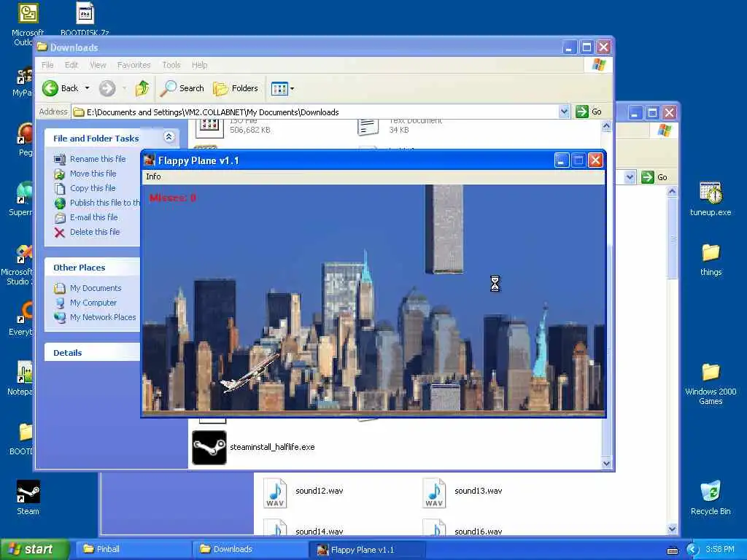Open the Favorites menu in Downloads window
Viewport: 747px width, 560px height.
click(x=134, y=65)
